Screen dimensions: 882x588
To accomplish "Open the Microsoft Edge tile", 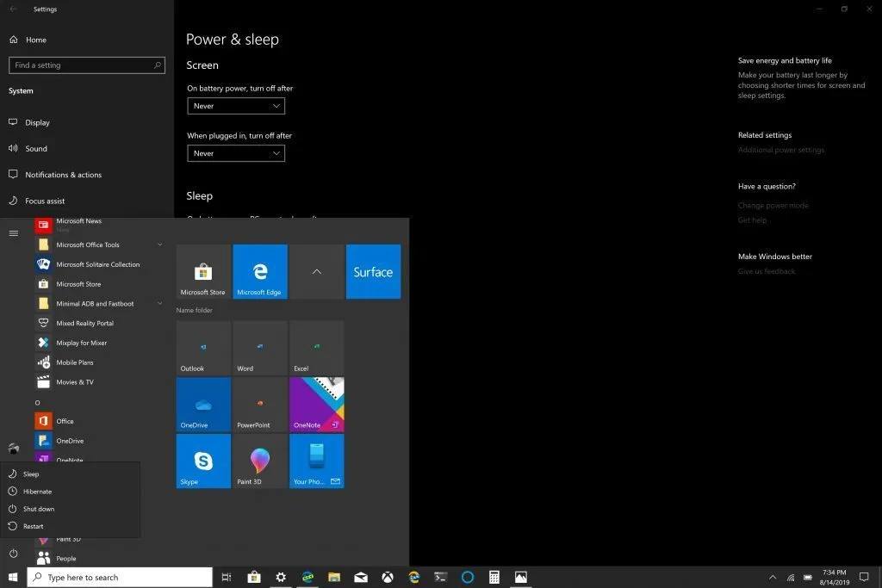I will [x=260, y=271].
